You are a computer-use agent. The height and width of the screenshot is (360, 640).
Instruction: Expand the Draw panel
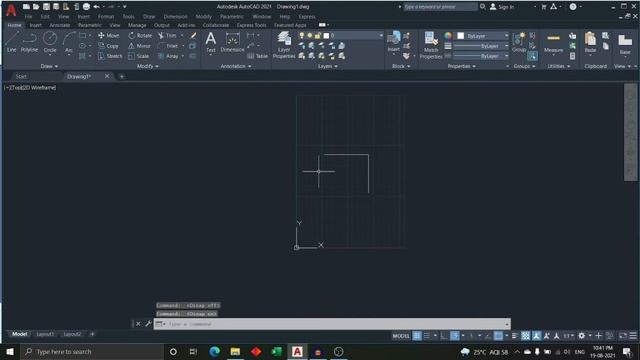tap(49, 66)
